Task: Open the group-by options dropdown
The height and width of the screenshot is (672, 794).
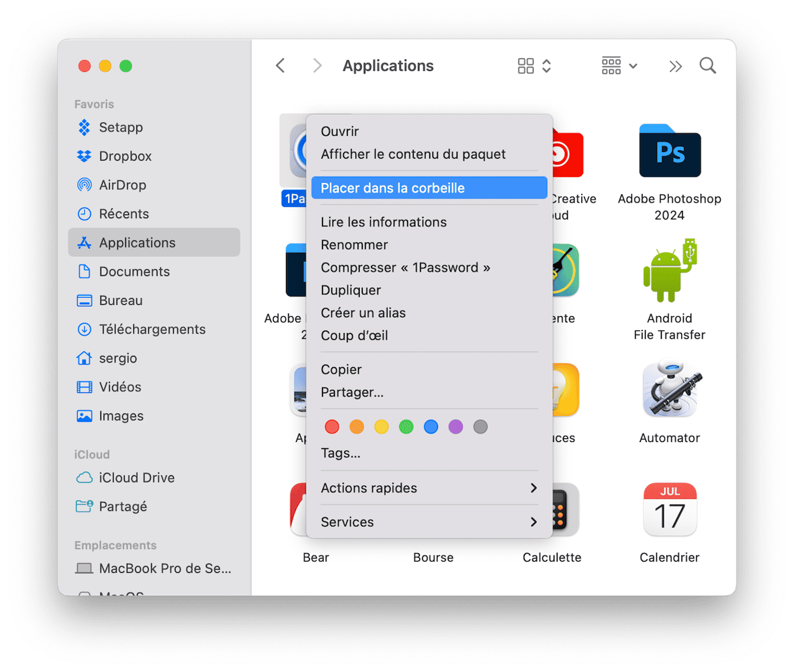Action: tap(619, 66)
